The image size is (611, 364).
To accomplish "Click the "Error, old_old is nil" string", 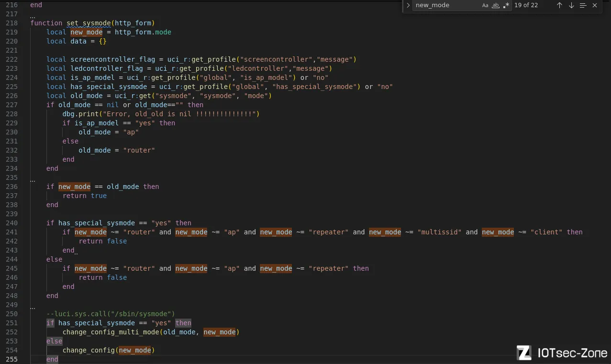I will (179, 114).
